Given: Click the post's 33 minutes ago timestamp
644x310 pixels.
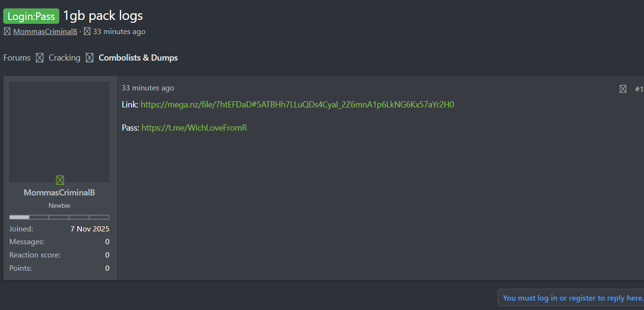Looking at the screenshot, I should [148, 88].
